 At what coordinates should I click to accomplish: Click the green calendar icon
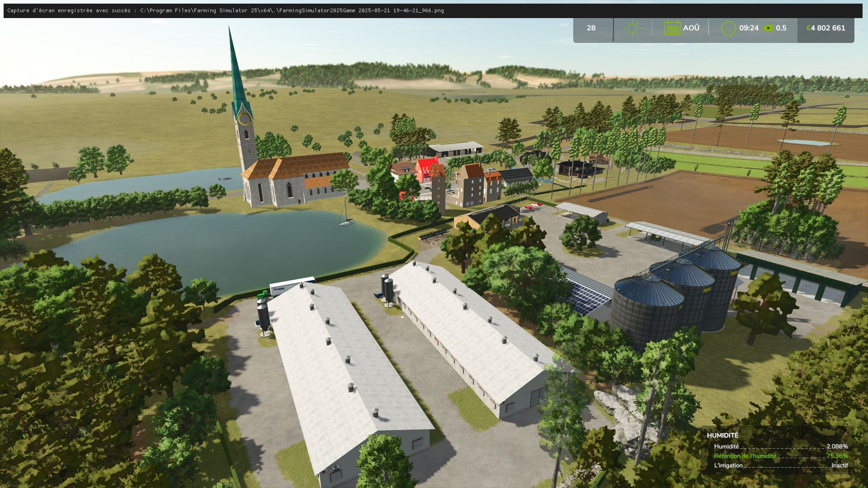(x=672, y=28)
